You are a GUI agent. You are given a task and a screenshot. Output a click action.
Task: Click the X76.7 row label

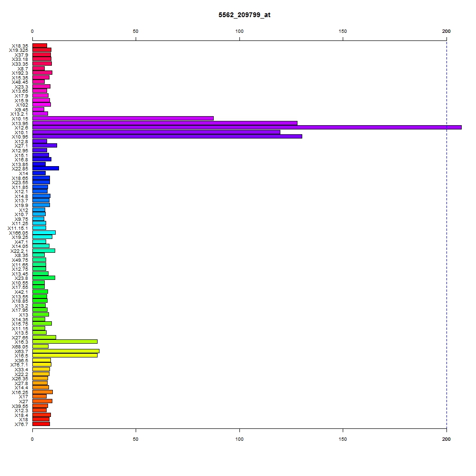[x=21, y=425]
